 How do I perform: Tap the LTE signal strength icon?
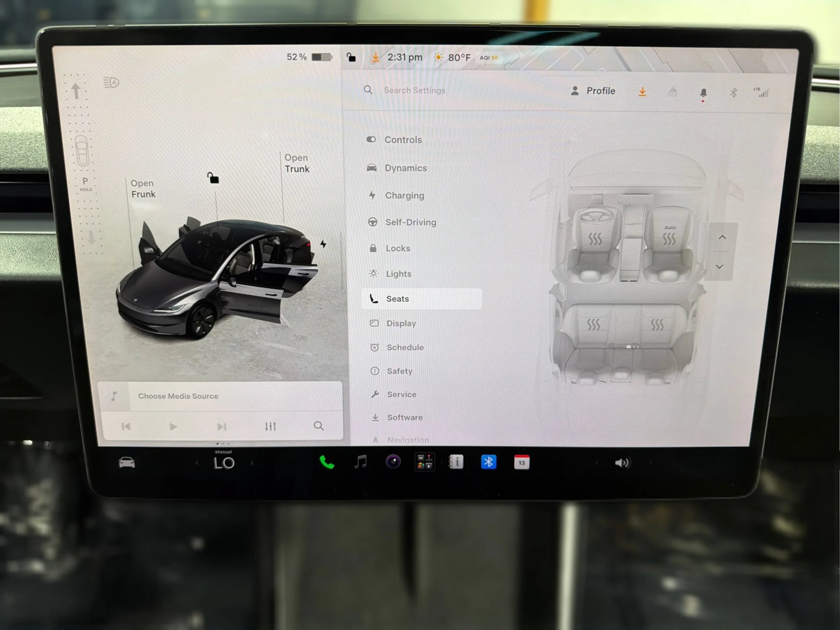coord(761,92)
